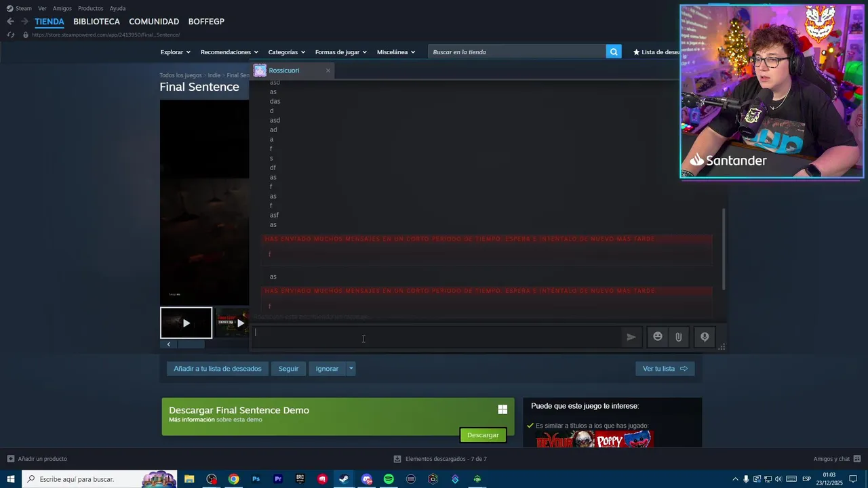The image size is (868, 488).
Task: Open Premiere Pro from taskbar
Action: (278, 479)
